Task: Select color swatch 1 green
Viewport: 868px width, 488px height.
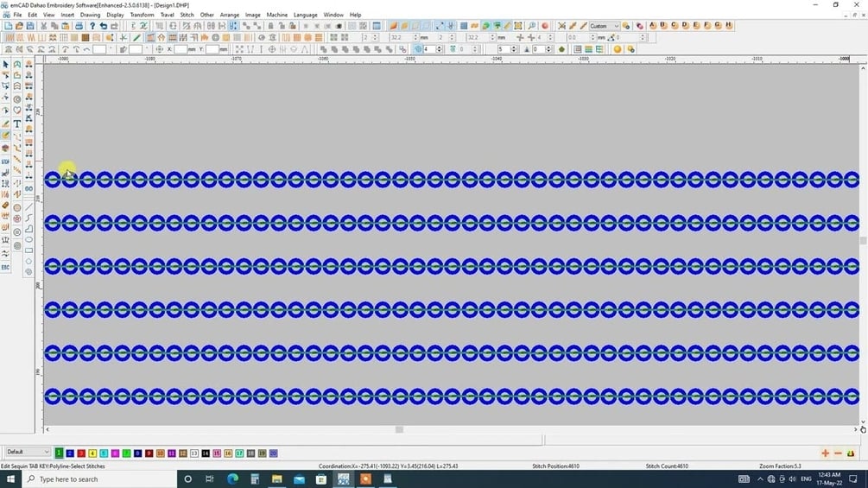Action: [59, 453]
